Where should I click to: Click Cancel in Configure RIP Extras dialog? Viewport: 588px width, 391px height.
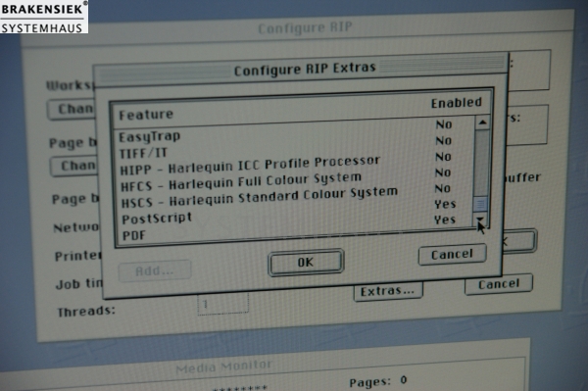(x=452, y=255)
